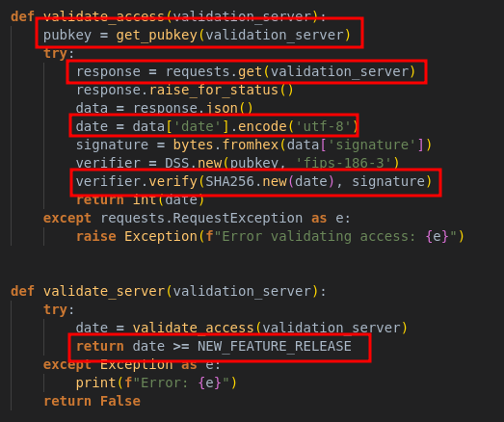Click the raise Exception error message line
The image size is (504, 422).
pyautogui.click(x=270, y=236)
